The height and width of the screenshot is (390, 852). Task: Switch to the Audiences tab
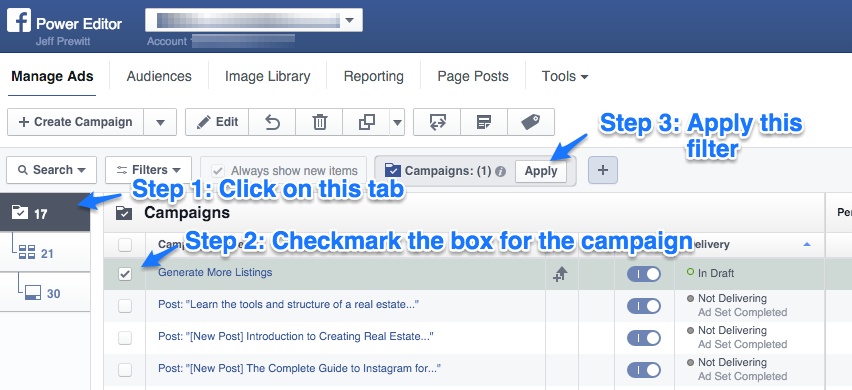tap(159, 77)
